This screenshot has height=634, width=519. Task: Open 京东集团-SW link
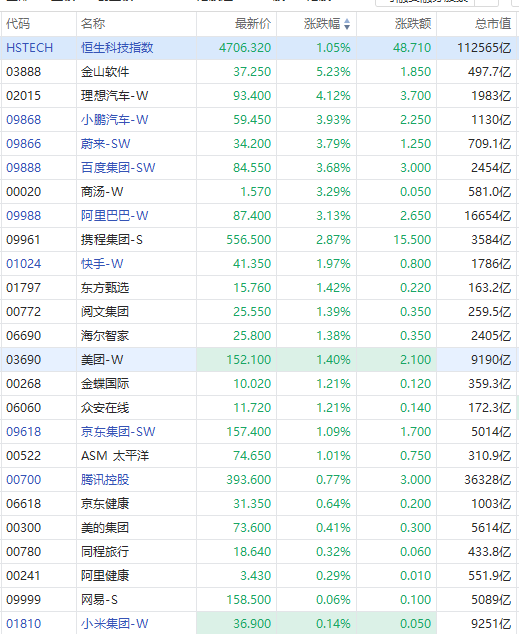click(x=118, y=431)
